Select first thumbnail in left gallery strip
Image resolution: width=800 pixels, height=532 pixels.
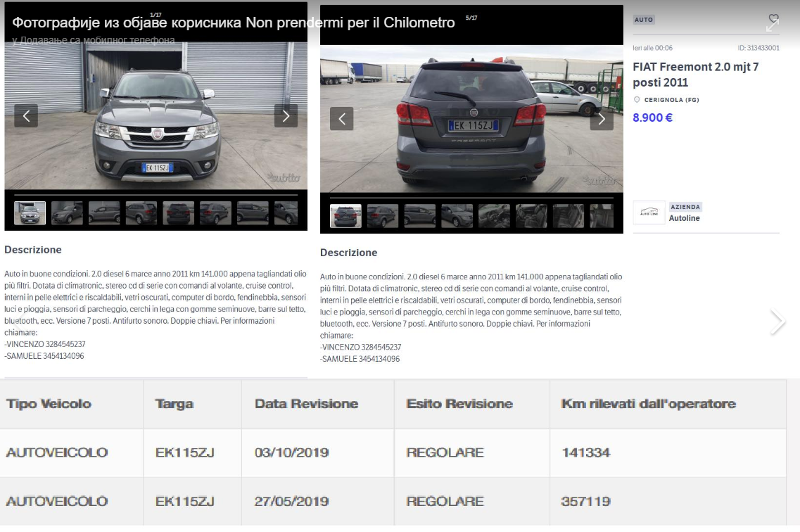[x=30, y=213]
